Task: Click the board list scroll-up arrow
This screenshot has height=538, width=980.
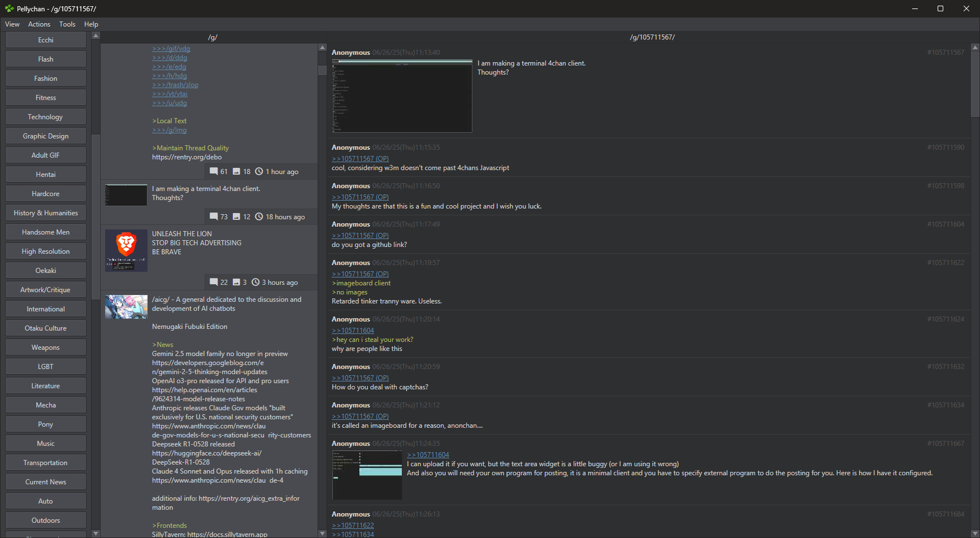Action: tap(96, 36)
